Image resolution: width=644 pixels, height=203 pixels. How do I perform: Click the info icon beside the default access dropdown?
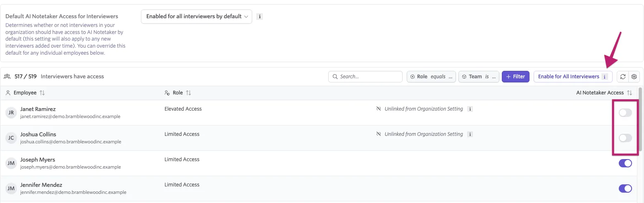coord(260,17)
